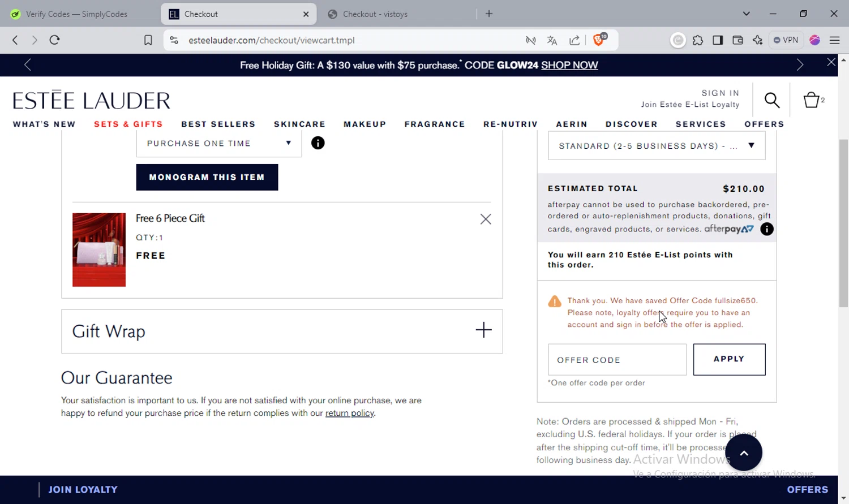Open site settings icon in address bar
This screenshot has width=849, height=504.
click(x=174, y=40)
